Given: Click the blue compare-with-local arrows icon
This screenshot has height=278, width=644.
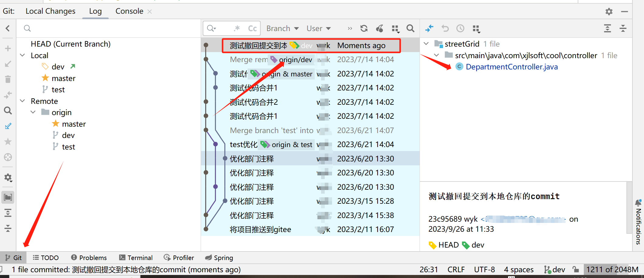Looking at the screenshot, I should point(429,28).
